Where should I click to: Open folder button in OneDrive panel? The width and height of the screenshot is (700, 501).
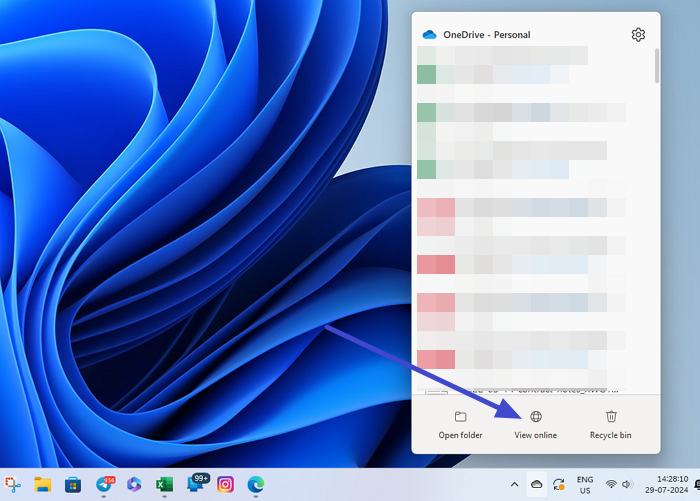point(460,425)
